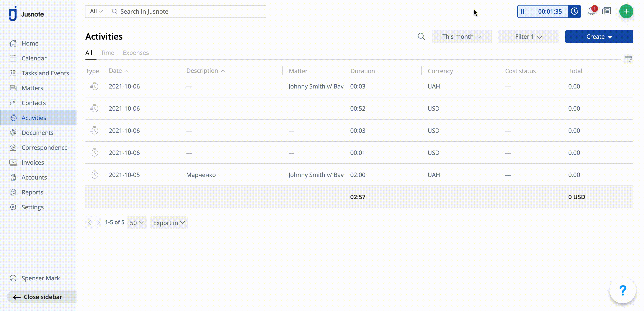Click the time entry icon for 00:52 row
The width and height of the screenshot is (644, 311).
pyautogui.click(x=94, y=108)
